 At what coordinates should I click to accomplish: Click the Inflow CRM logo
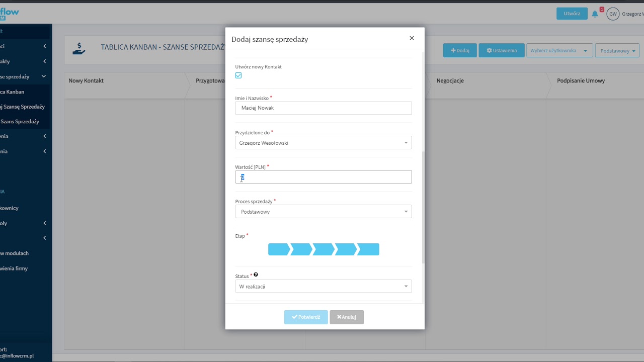9,14
